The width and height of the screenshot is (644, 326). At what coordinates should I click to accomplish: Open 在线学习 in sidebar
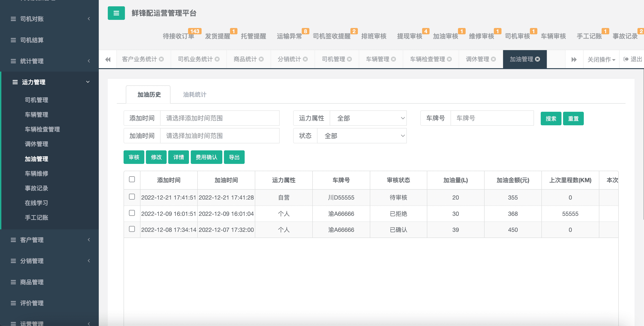pyautogui.click(x=37, y=203)
